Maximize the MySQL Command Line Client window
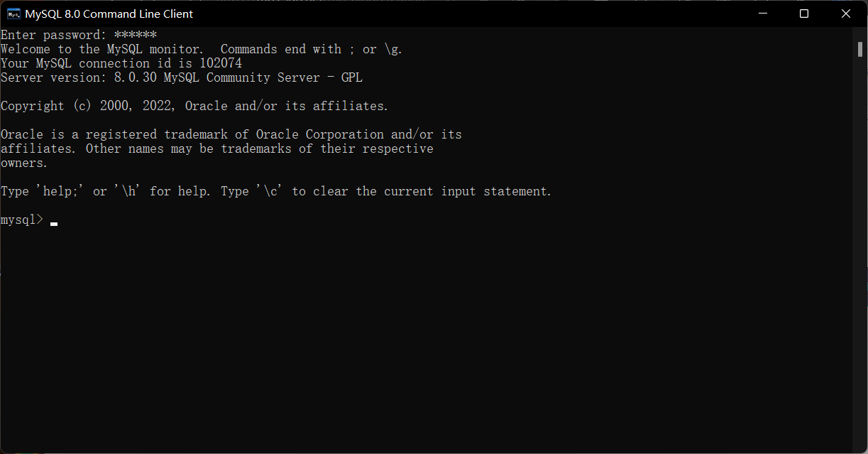868x454 pixels. (x=804, y=13)
